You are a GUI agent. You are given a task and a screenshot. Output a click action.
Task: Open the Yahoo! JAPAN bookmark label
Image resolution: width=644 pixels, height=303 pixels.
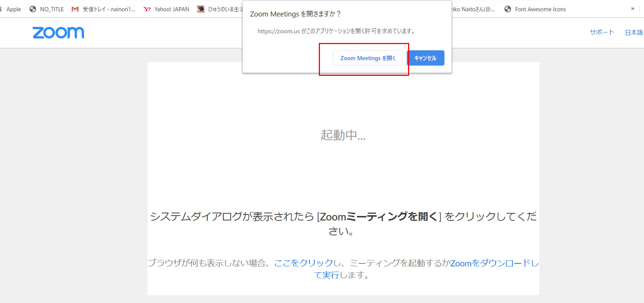click(172, 9)
